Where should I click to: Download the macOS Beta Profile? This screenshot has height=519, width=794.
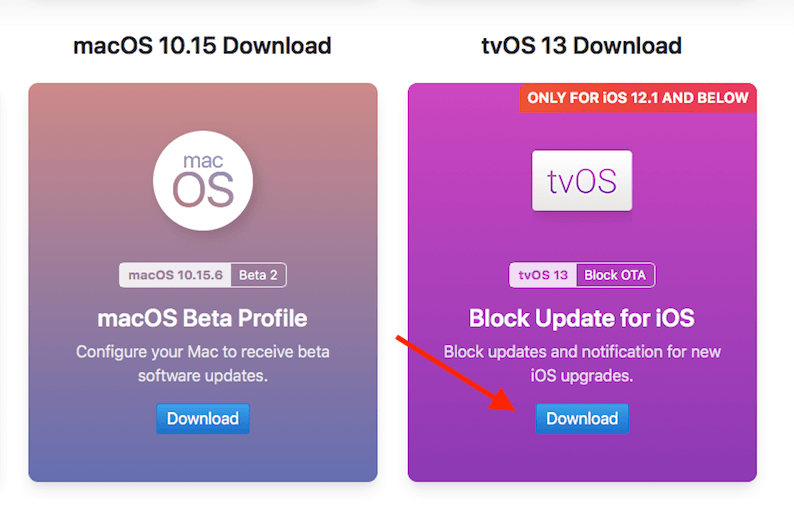coord(203,418)
